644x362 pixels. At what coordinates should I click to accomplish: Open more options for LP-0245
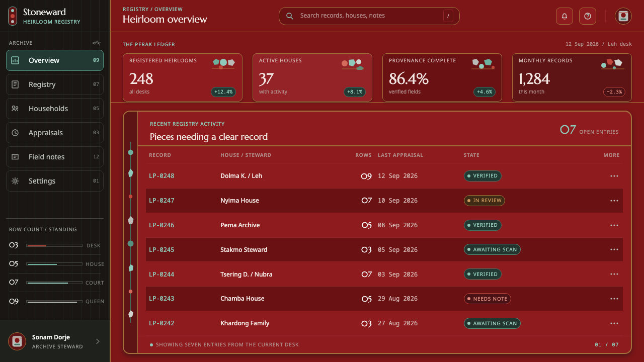click(614, 249)
